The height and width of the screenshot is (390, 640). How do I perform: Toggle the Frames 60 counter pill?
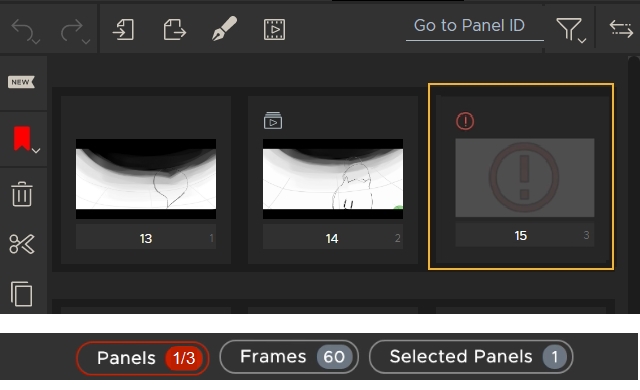tap(289, 357)
